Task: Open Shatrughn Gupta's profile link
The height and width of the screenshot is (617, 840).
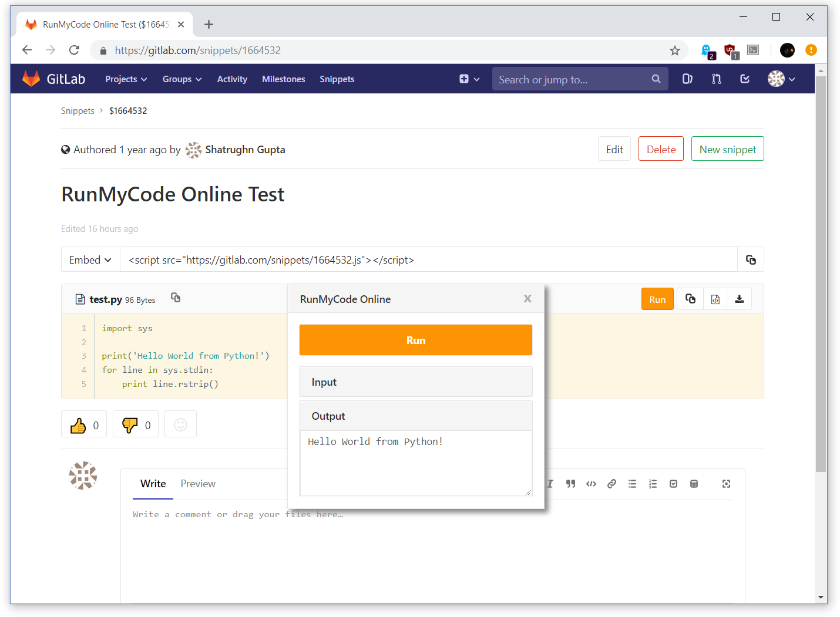Action: click(245, 149)
